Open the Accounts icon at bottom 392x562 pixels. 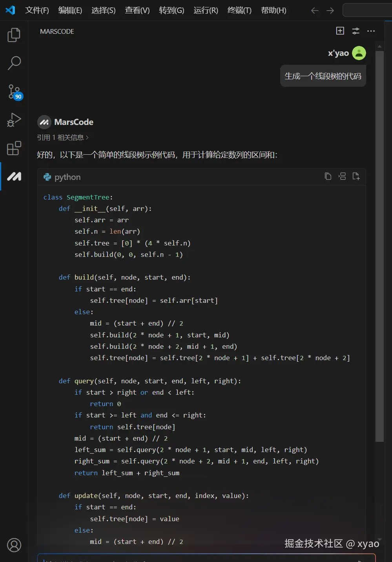pos(14,545)
